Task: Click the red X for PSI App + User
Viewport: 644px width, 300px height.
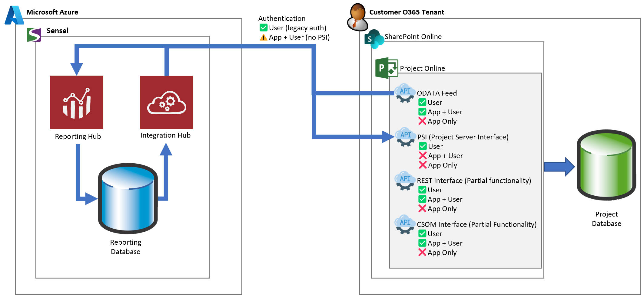Action: (x=423, y=155)
